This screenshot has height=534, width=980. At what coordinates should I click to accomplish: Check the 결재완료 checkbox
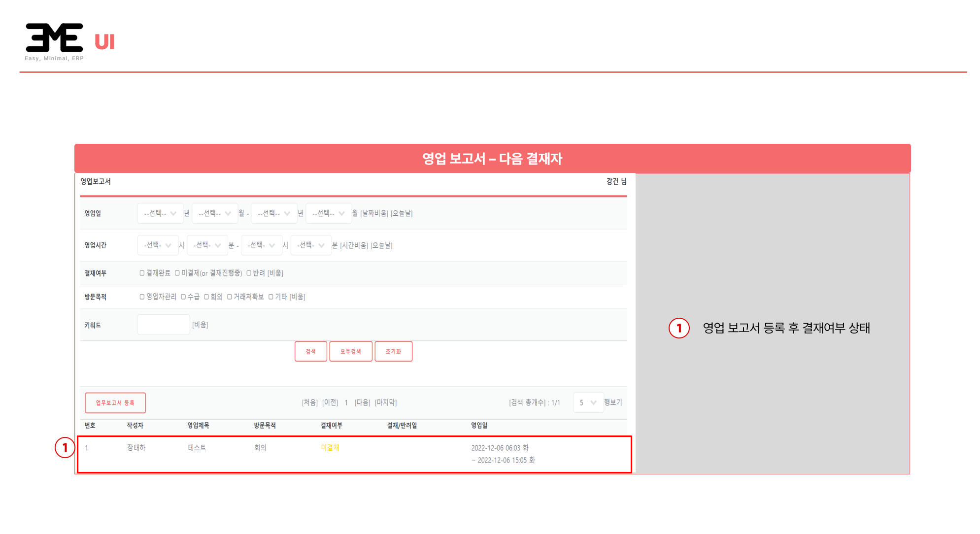coord(142,273)
